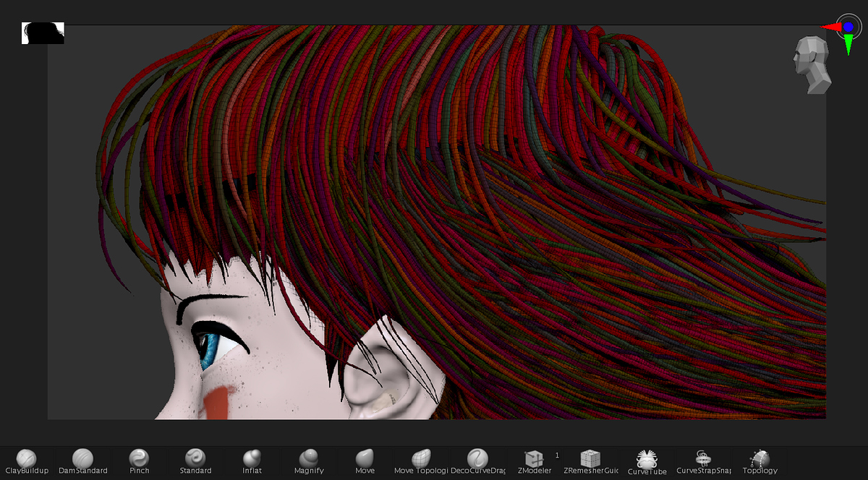Image resolution: width=868 pixels, height=480 pixels.
Task: Select the Move Topological brush
Action: 421,460
